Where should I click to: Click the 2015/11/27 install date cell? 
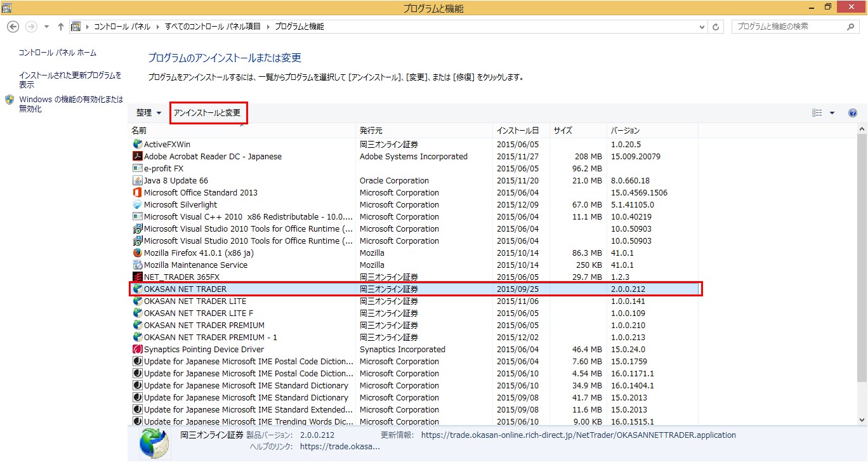click(517, 157)
